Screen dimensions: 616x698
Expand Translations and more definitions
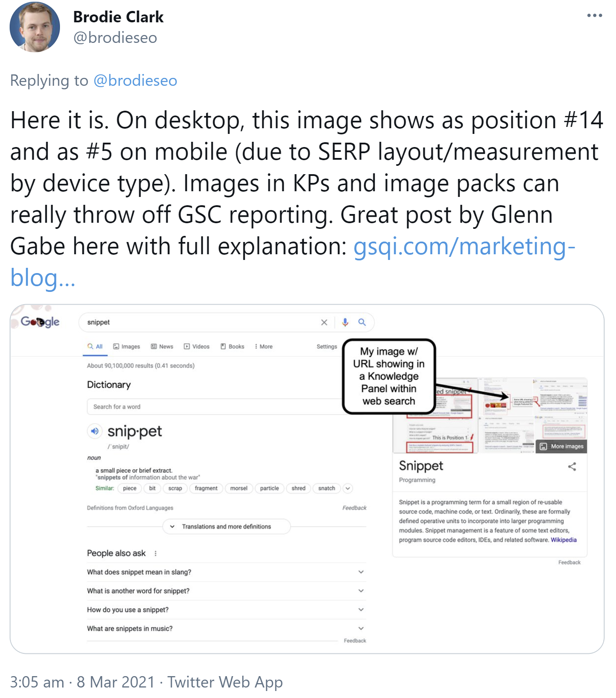pos(226,526)
